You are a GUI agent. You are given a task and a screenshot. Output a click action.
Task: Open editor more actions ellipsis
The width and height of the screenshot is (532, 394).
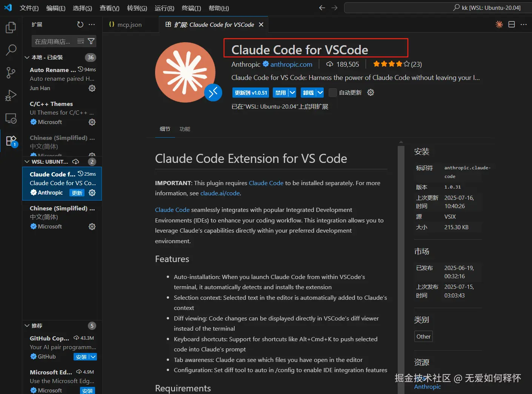tap(524, 25)
